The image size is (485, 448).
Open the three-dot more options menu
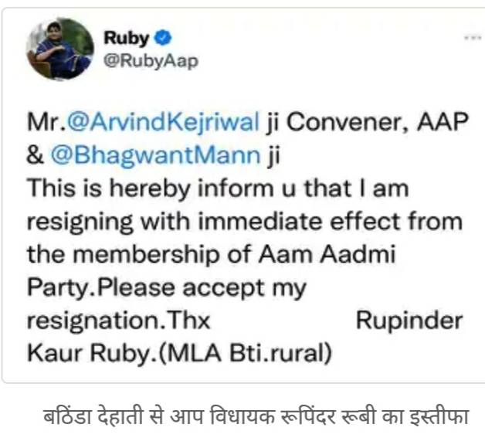tap(473, 38)
